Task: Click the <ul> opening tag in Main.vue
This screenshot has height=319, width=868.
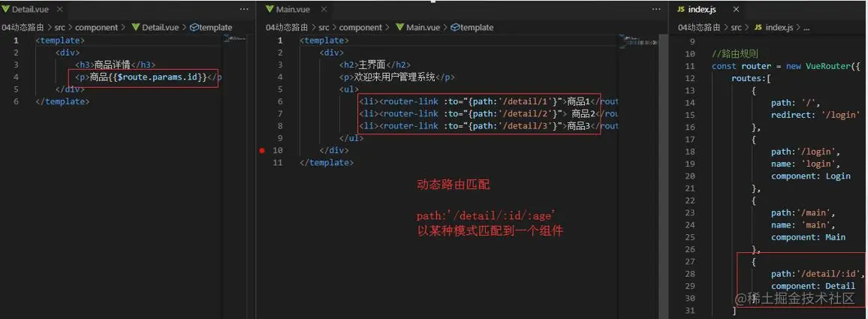Action: point(349,89)
